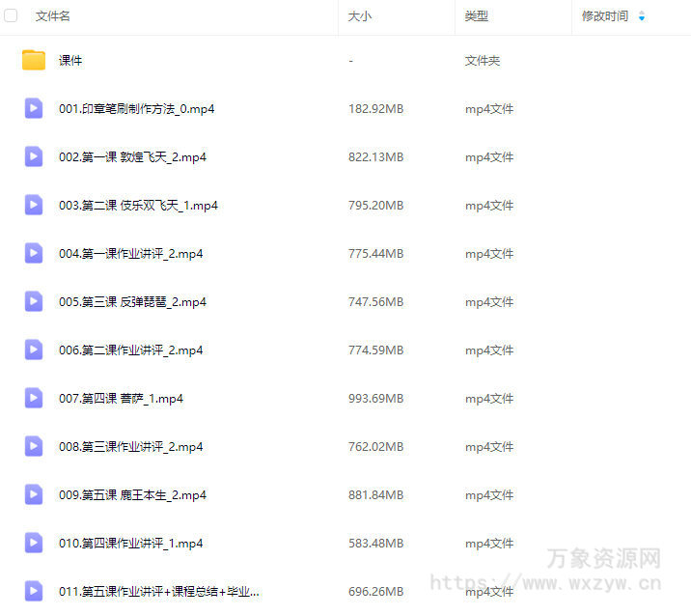Click the size value 795.20MB
Viewport: 691px width, 616px height.
tap(376, 206)
